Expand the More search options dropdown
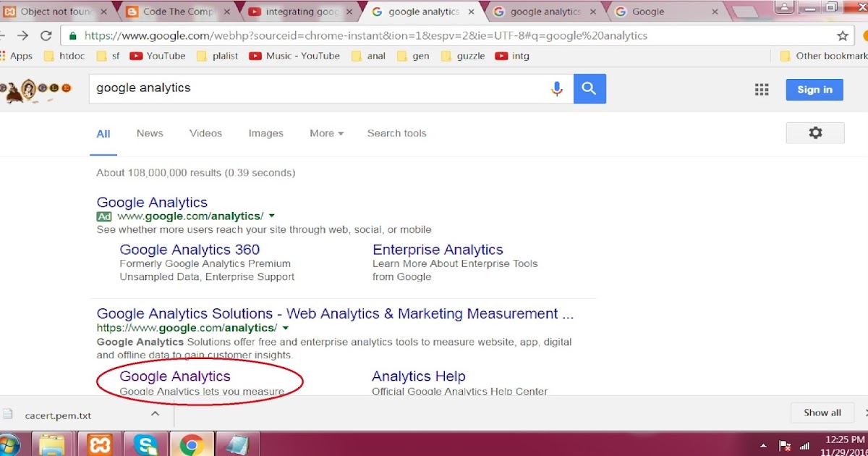The width and height of the screenshot is (868, 456). pos(325,133)
